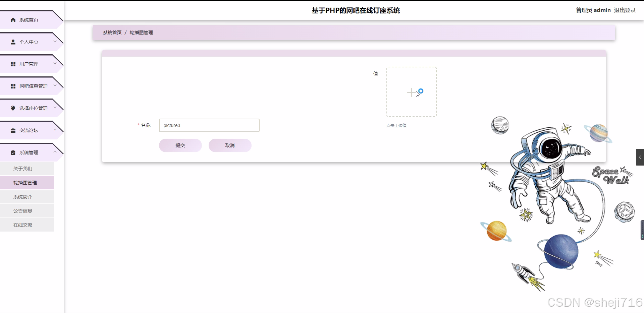Click the 取消 cancel button

click(x=230, y=145)
